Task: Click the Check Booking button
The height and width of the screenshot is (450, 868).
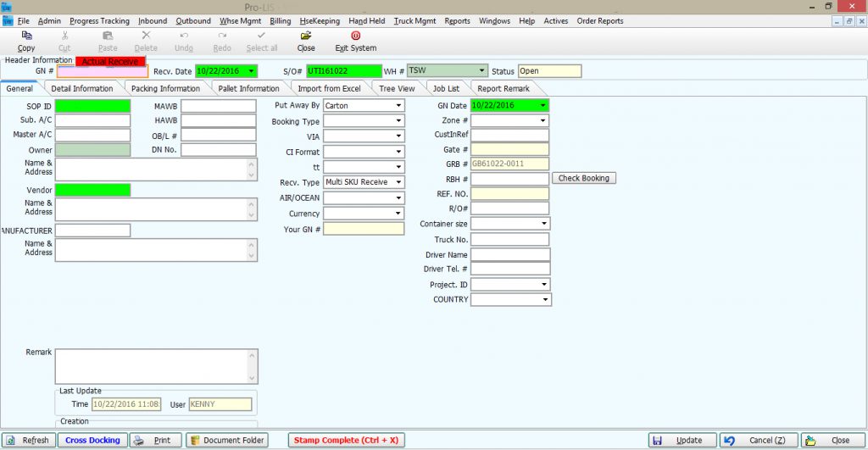Action: point(583,178)
